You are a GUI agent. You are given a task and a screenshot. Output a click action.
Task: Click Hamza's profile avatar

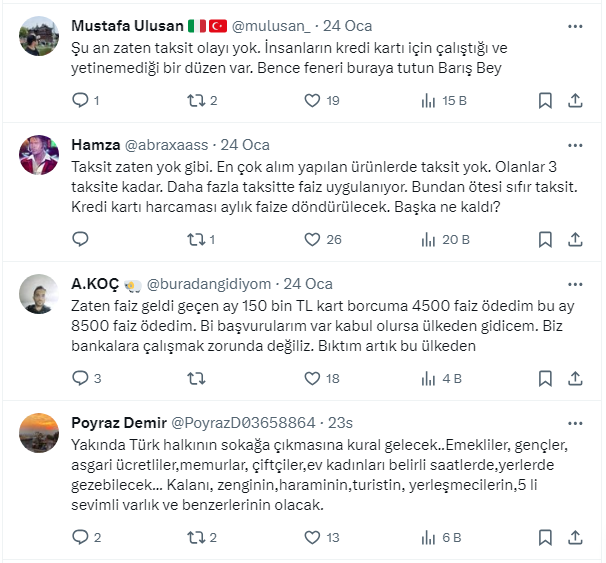click(39, 153)
